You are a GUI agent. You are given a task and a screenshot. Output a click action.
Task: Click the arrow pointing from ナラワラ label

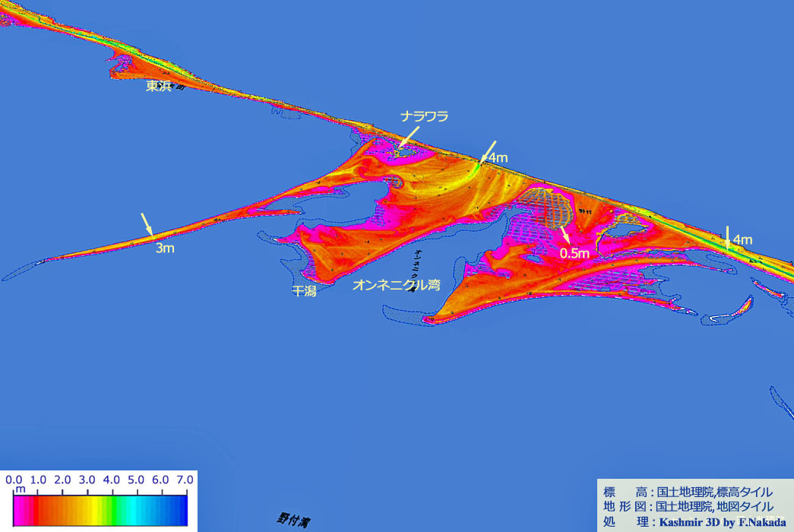point(410,137)
